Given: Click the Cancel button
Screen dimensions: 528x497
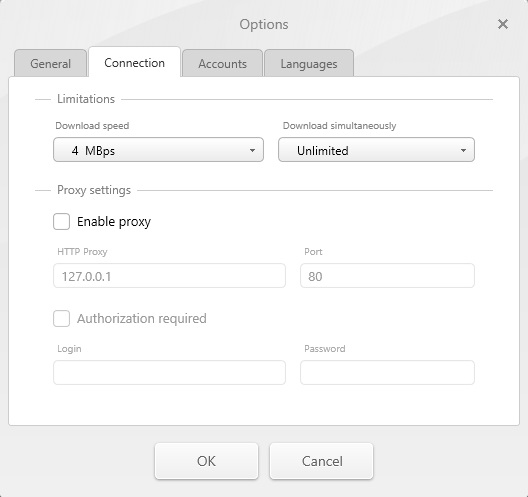Looking at the screenshot, I should coord(322,461).
